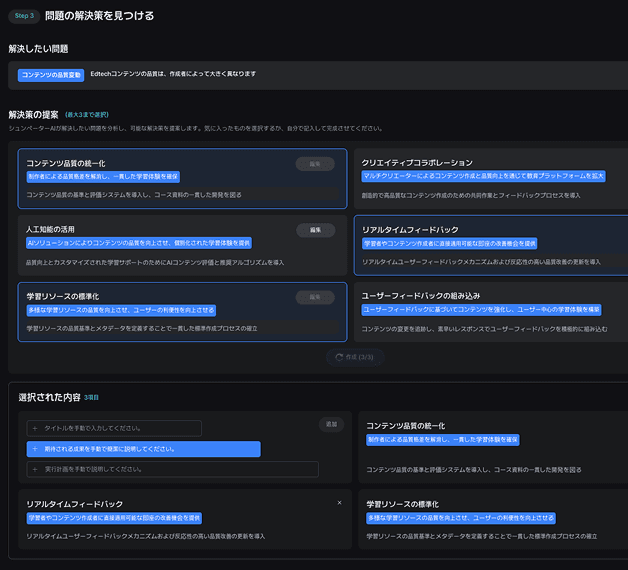Viewport: 628px width, 570px height.
Task: Click the 3項目 counter beside 選択された内容
Action: (92, 397)
